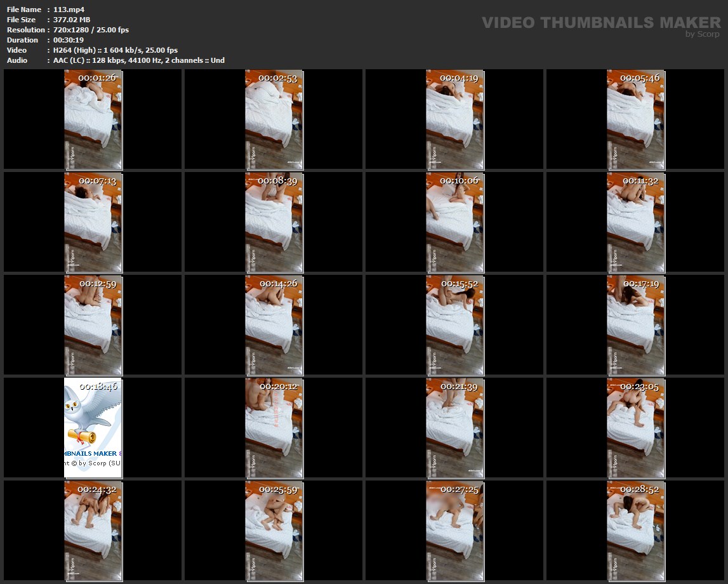This screenshot has width=728, height=584.
Task: Click the thumbnail stamped 00:01:26
Action: click(x=93, y=119)
